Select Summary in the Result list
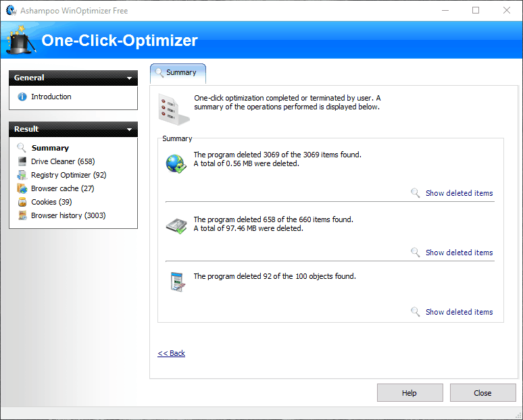523x420 pixels. [x=50, y=148]
